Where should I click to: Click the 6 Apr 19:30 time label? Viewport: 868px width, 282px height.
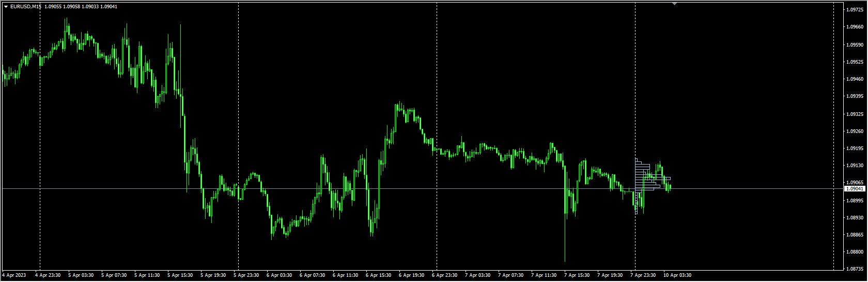coord(412,275)
